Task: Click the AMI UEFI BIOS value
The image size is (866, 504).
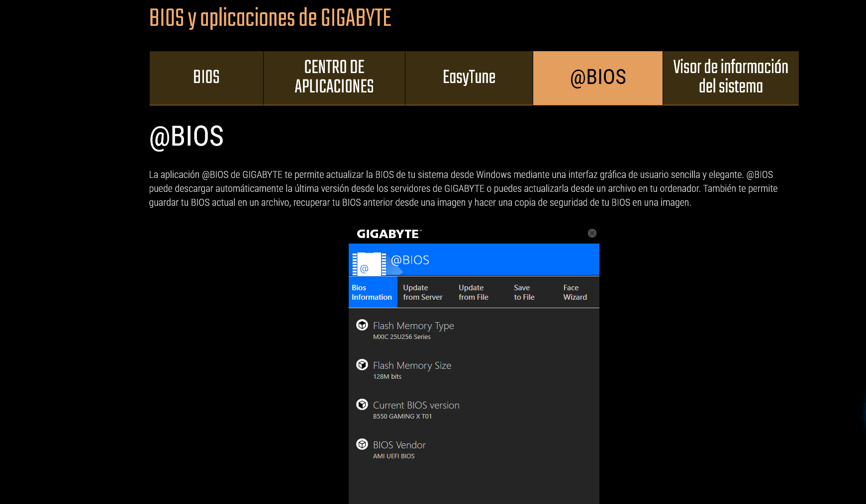Action: click(x=393, y=456)
